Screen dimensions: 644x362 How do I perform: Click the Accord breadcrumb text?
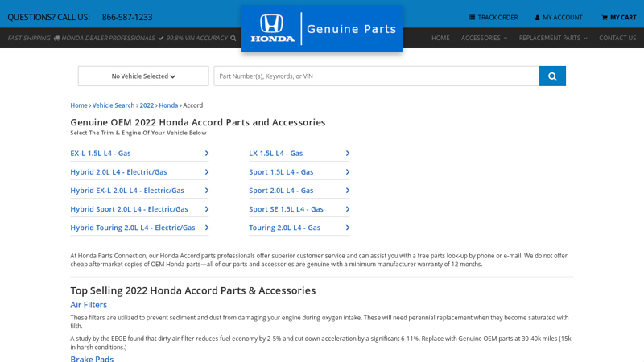193,105
